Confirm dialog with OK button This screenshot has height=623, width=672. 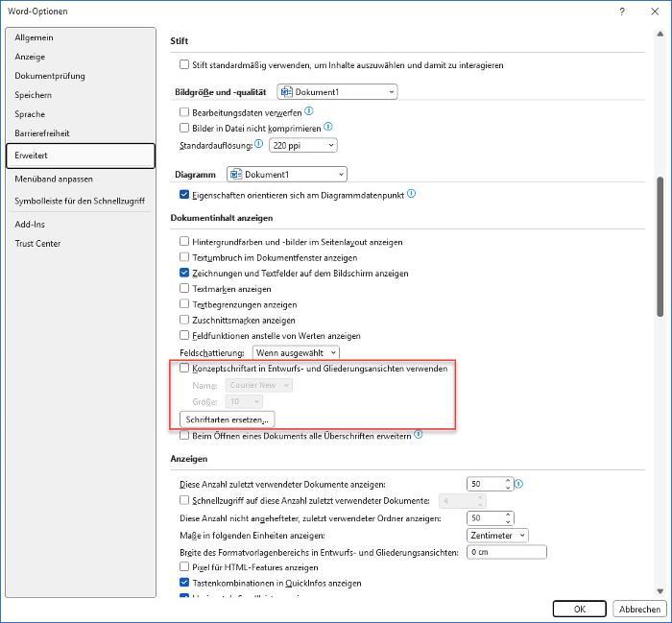580,609
